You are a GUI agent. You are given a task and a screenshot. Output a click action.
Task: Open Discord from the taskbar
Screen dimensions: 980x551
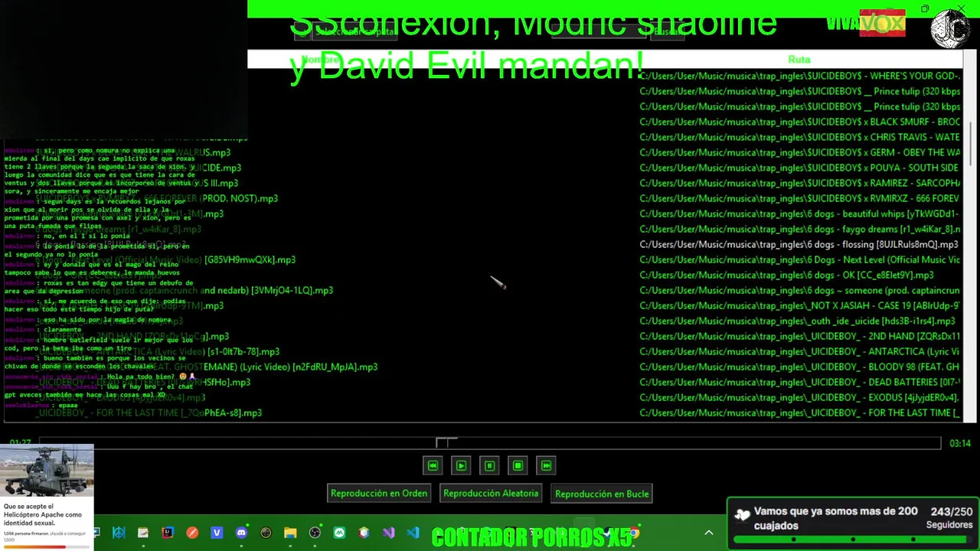click(241, 533)
